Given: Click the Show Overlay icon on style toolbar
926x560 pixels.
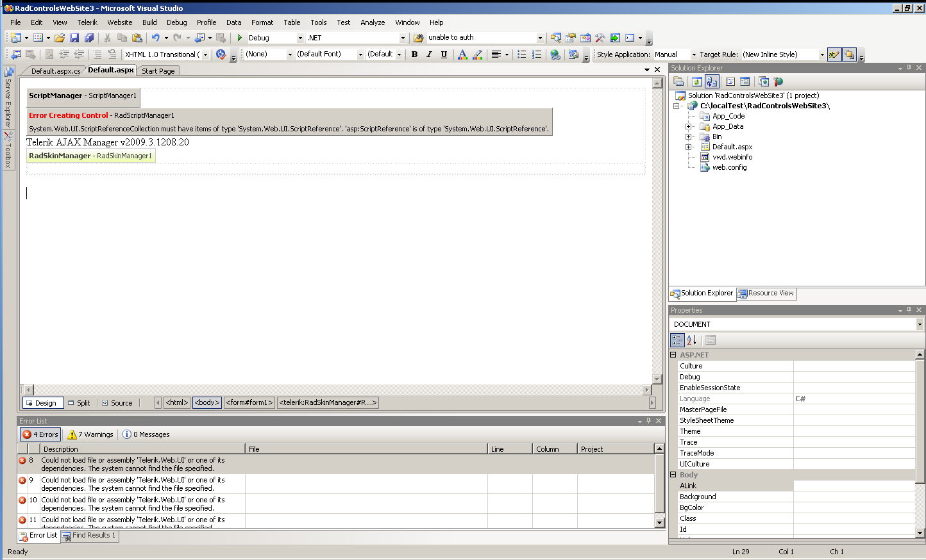Looking at the screenshot, I should tap(849, 54).
